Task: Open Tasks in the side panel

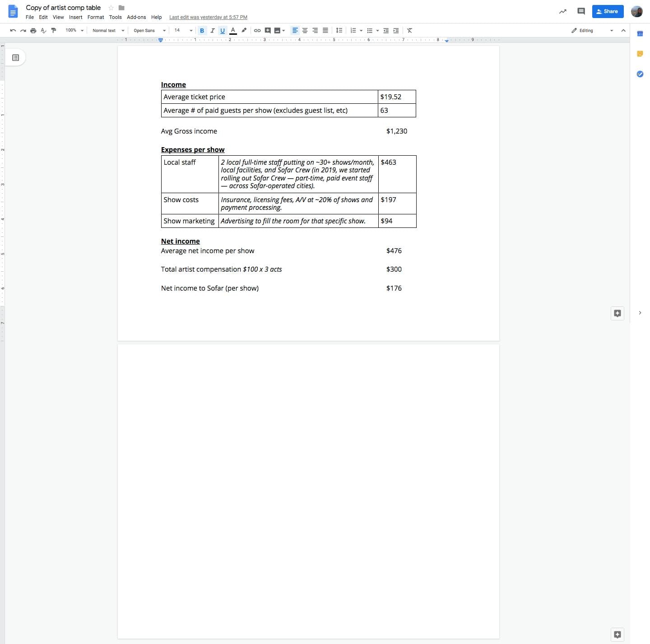Action: click(640, 74)
